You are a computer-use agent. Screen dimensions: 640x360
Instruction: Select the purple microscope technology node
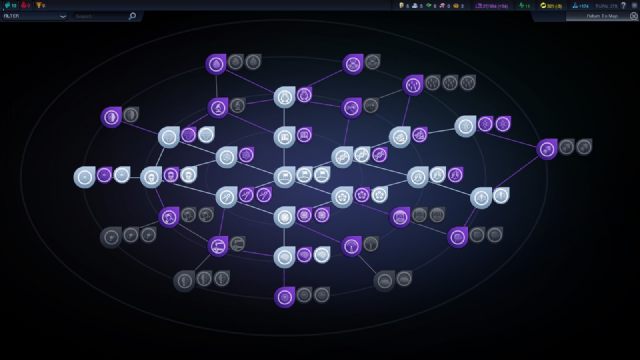tap(218, 108)
